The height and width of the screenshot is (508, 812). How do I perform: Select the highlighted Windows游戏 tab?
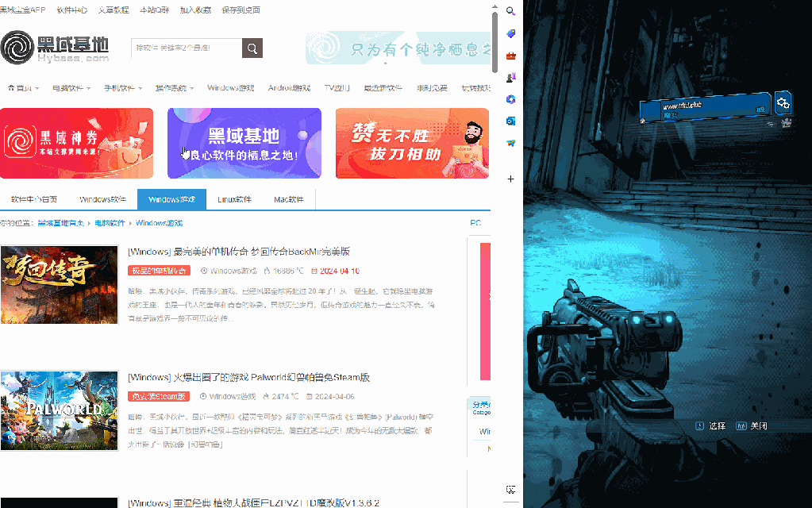pyautogui.click(x=172, y=199)
